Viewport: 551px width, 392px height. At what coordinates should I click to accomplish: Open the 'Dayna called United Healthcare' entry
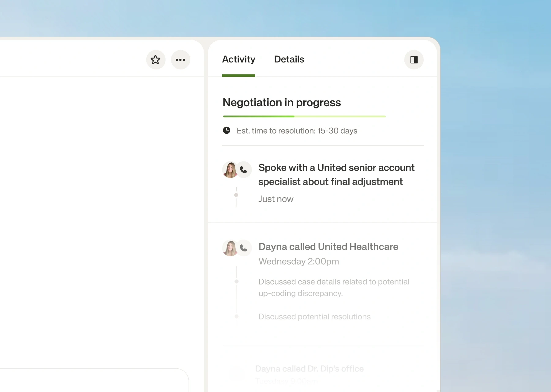tap(328, 247)
